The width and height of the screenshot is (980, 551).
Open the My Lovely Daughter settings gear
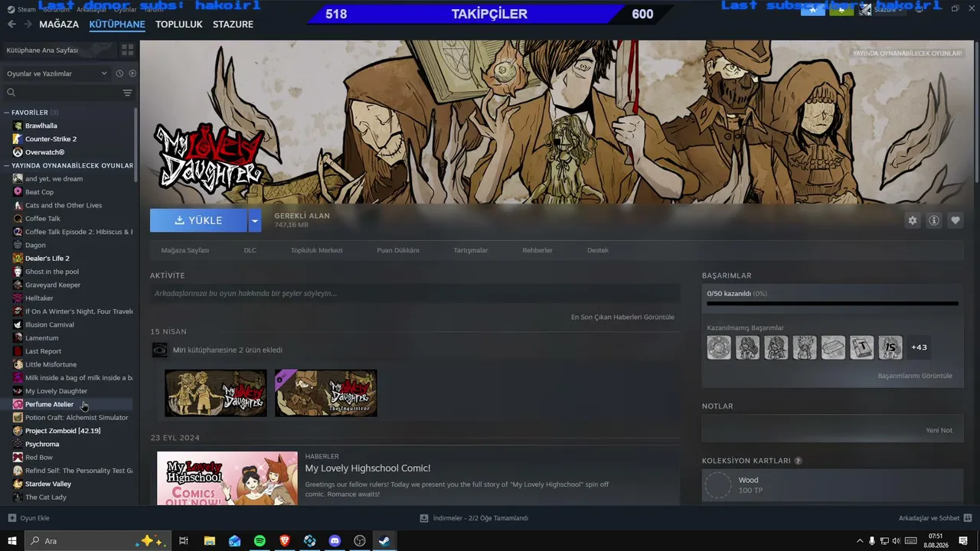[x=912, y=220]
